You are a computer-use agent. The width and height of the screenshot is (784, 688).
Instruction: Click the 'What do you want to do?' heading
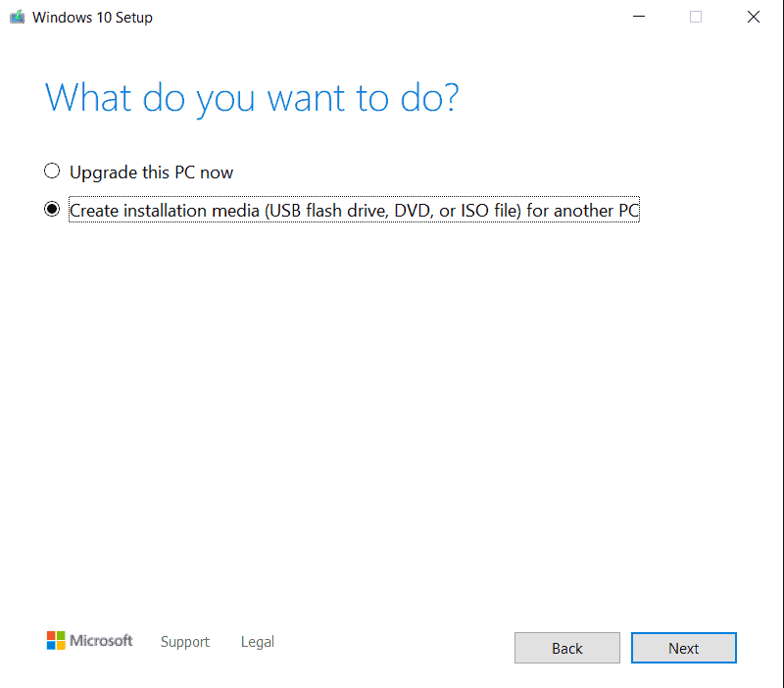pos(252,98)
